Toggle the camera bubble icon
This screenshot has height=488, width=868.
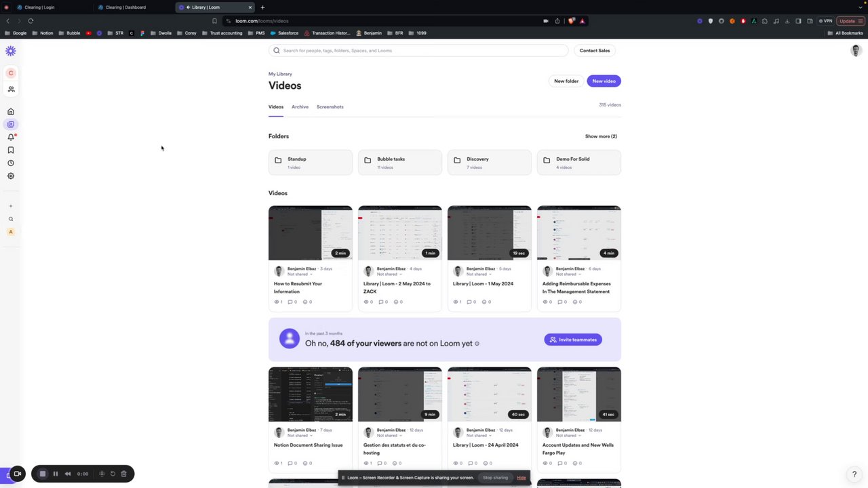[18, 474]
